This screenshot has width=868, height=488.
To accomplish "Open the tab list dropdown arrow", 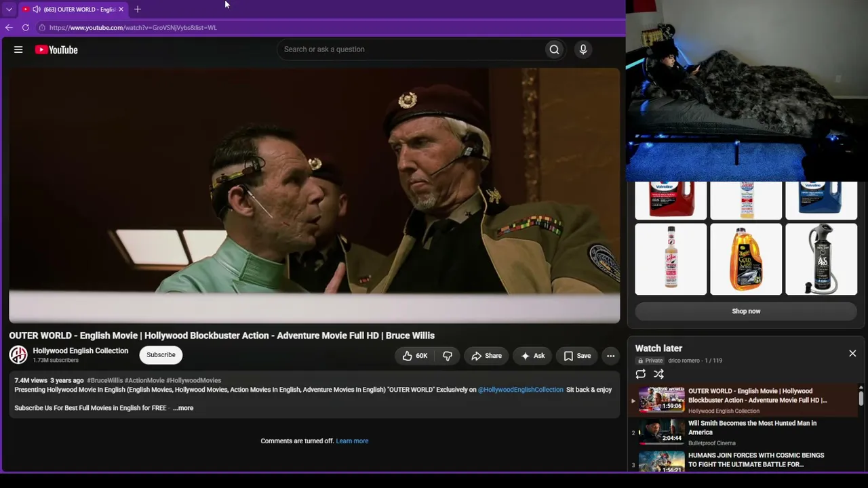I will [9, 9].
